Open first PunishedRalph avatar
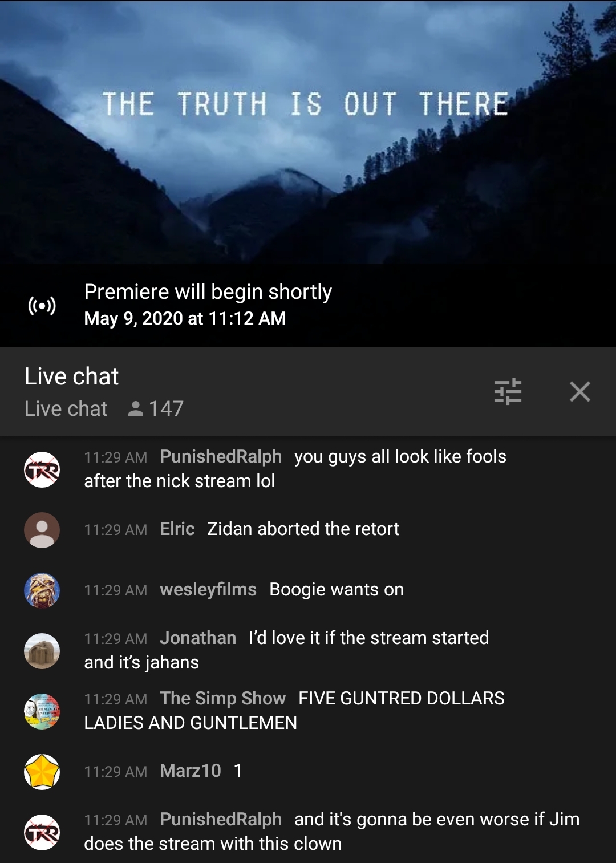The height and width of the screenshot is (863, 616). 42,469
